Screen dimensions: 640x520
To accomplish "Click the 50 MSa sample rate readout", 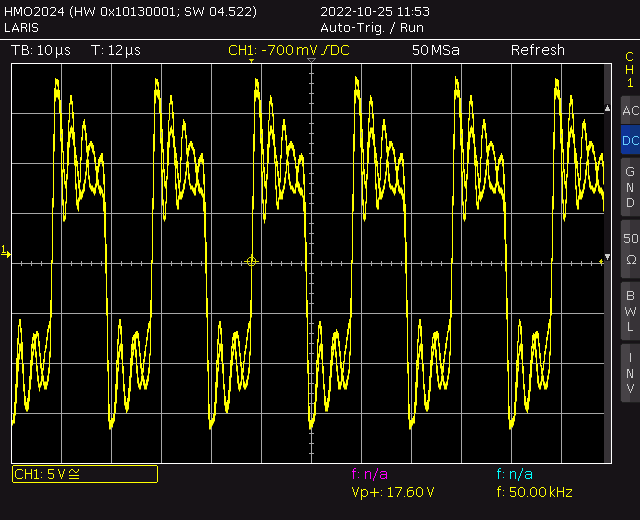I will tap(436, 50).
